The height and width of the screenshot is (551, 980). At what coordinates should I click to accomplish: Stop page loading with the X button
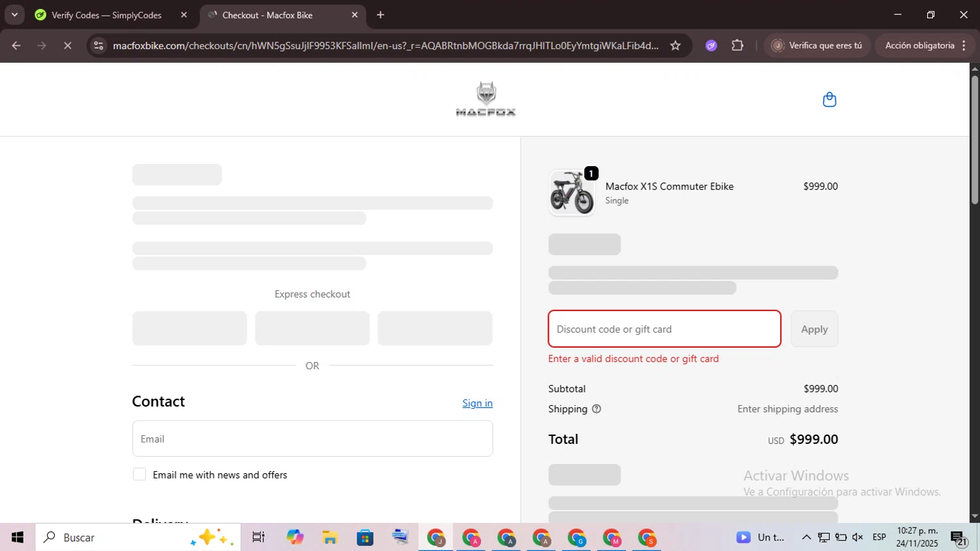67,45
